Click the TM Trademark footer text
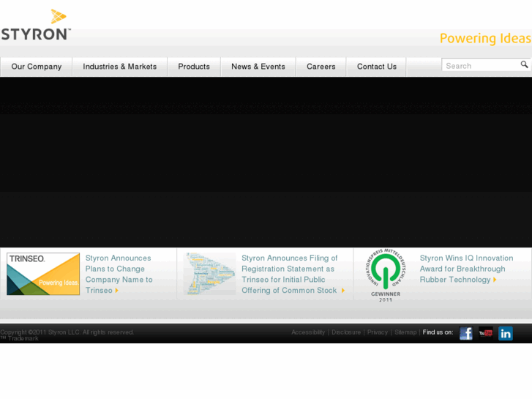This screenshot has height=399, width=532. [x=19, y=338]
